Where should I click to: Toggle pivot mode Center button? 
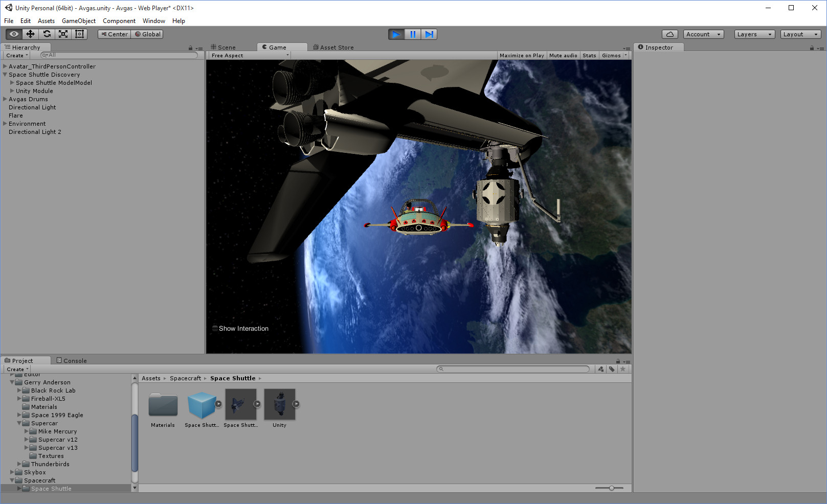pyautogui.click(x=114, y=34)
